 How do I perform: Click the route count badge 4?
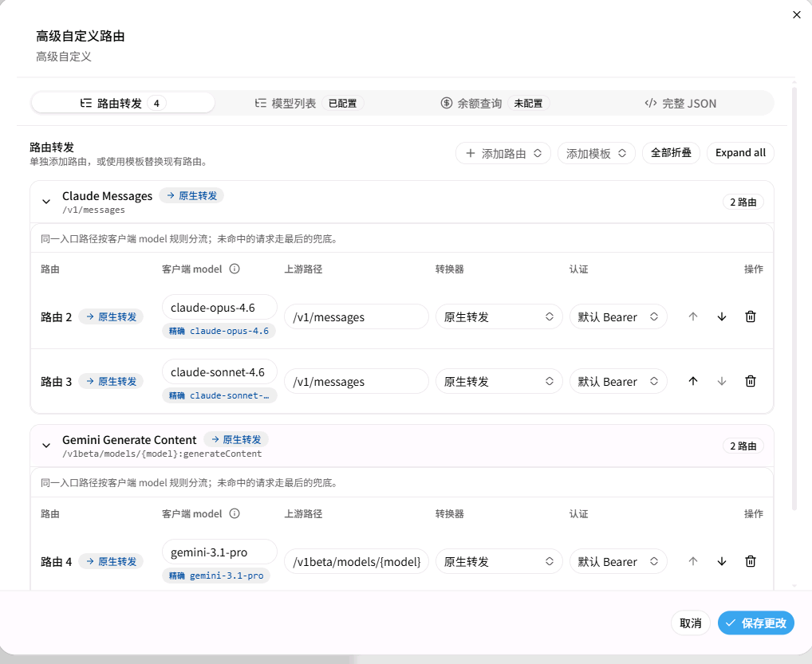click(x=156, y=103)
